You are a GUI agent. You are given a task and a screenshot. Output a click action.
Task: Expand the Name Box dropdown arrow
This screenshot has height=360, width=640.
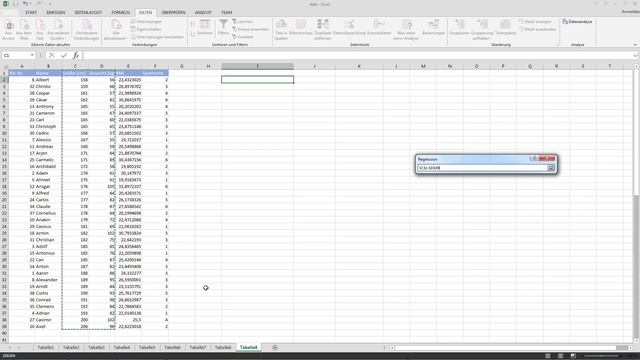[x=32, y=55]
